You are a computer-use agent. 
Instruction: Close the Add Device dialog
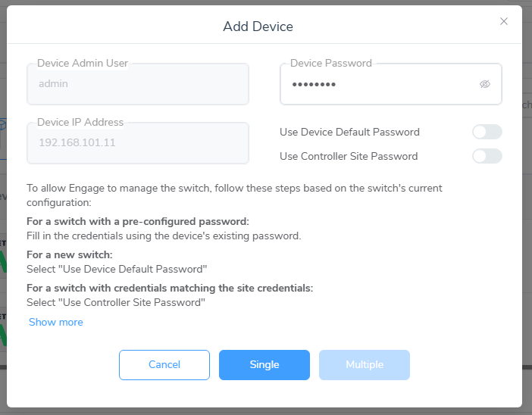tap(504, 21)
